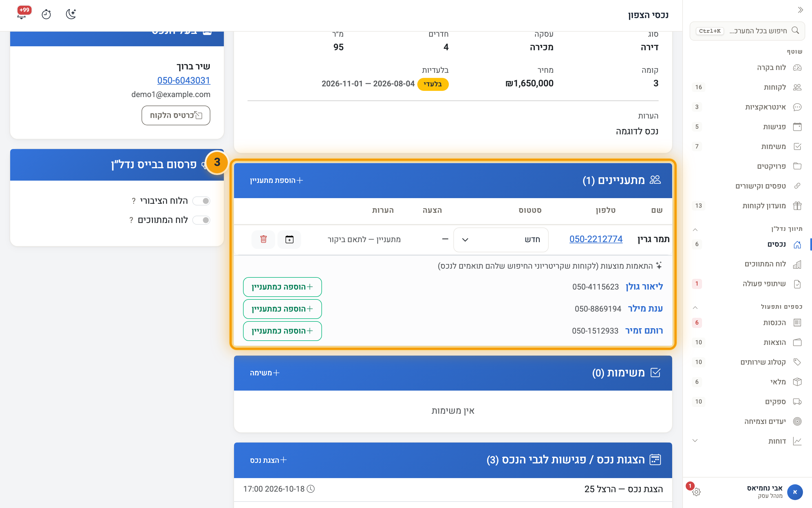Open לוח בקרה dashboard in sidebar
Screen dimensions: 812x508
747,67
